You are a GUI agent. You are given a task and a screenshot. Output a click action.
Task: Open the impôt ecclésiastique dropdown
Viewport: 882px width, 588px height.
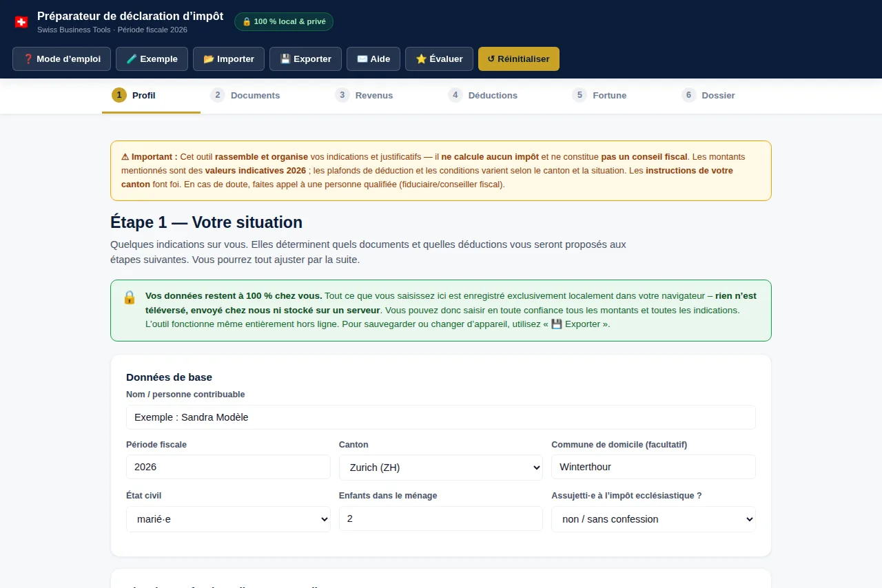[x=653, y=519]
